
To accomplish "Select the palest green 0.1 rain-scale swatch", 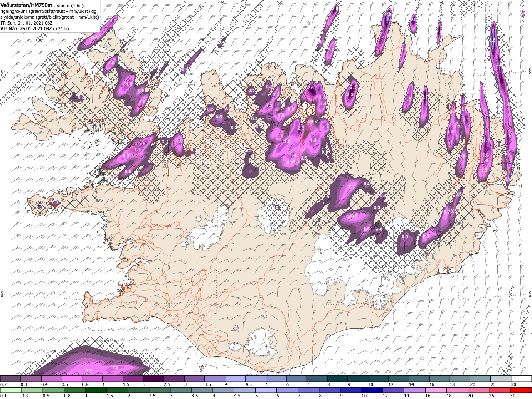I will click(x=11, y=390).
